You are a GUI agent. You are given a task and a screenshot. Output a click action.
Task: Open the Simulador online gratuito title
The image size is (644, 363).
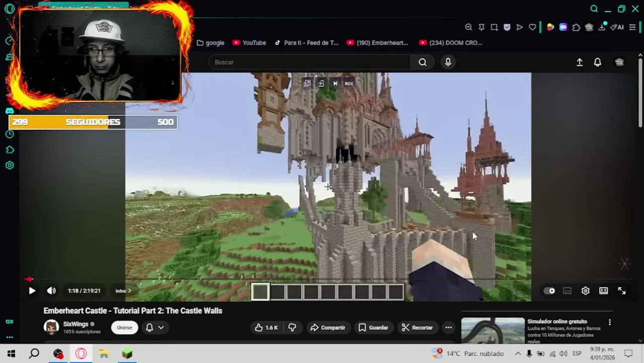[x=557, y=322]
